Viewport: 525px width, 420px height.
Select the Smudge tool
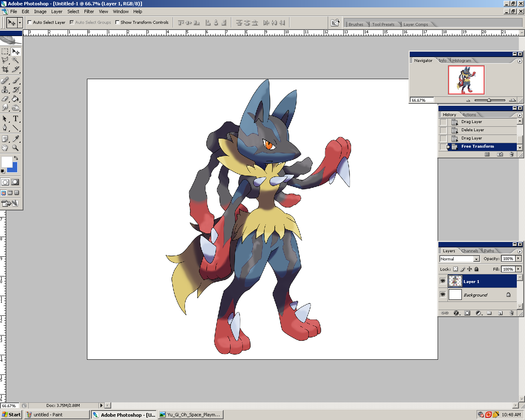point(5,107)
